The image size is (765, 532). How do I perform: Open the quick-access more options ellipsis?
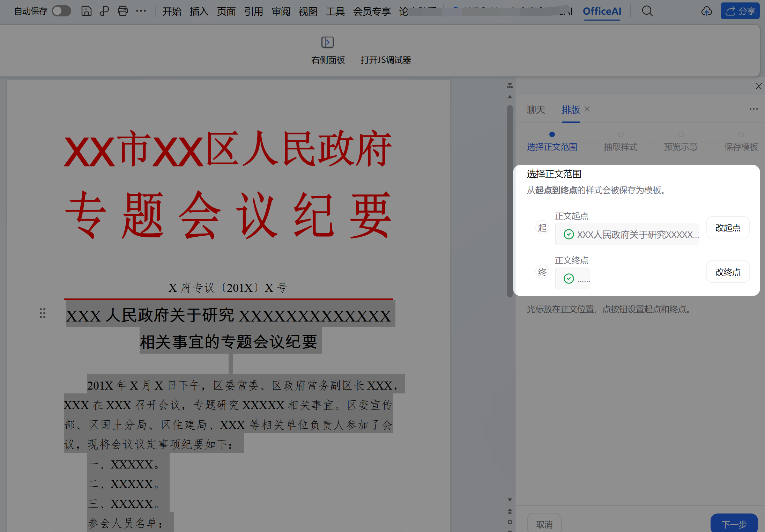pos(141,11)
